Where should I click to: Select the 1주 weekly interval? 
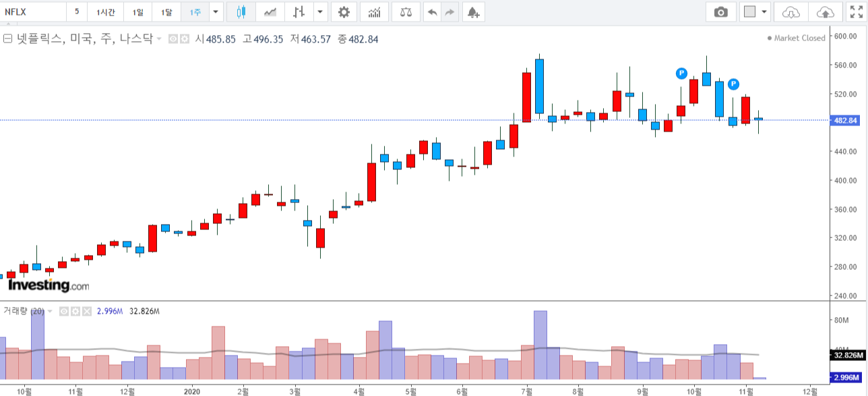click(x=195, y=11)
